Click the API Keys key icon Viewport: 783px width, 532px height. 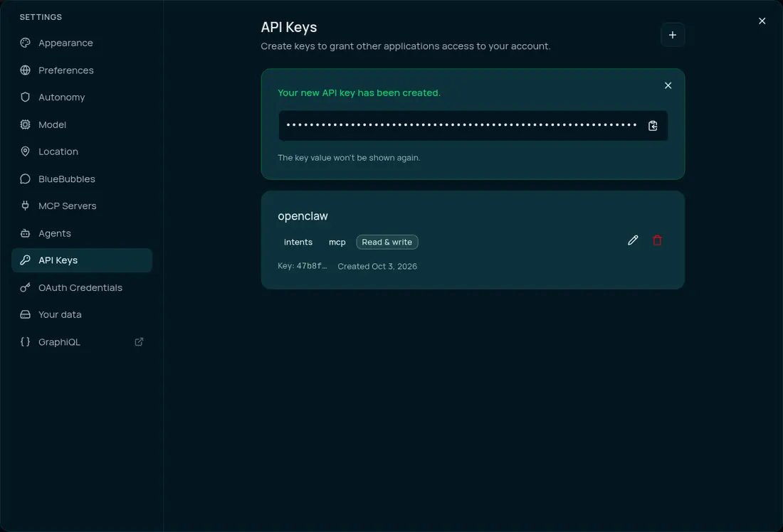[25, 260]
